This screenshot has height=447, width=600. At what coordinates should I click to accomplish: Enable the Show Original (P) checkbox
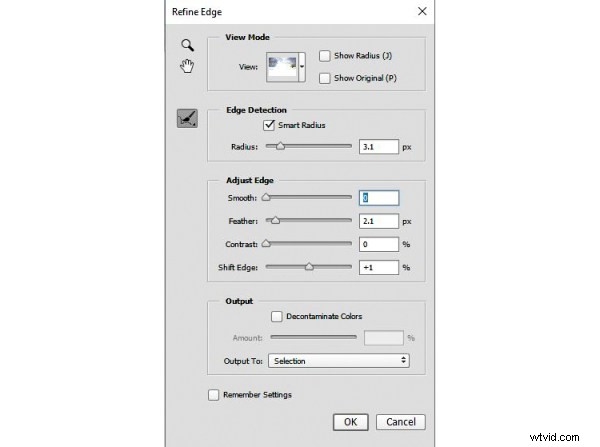[324, 78]
